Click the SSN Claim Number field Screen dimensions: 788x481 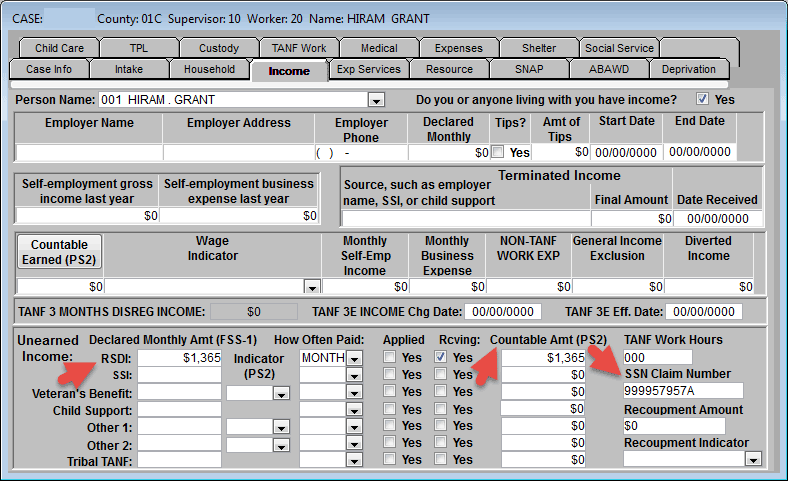coord(683,391)
